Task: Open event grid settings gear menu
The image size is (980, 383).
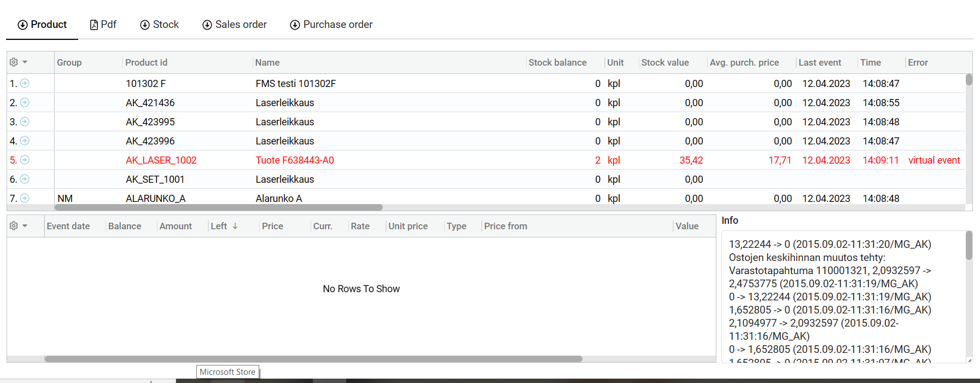Action: coord(18,226)
